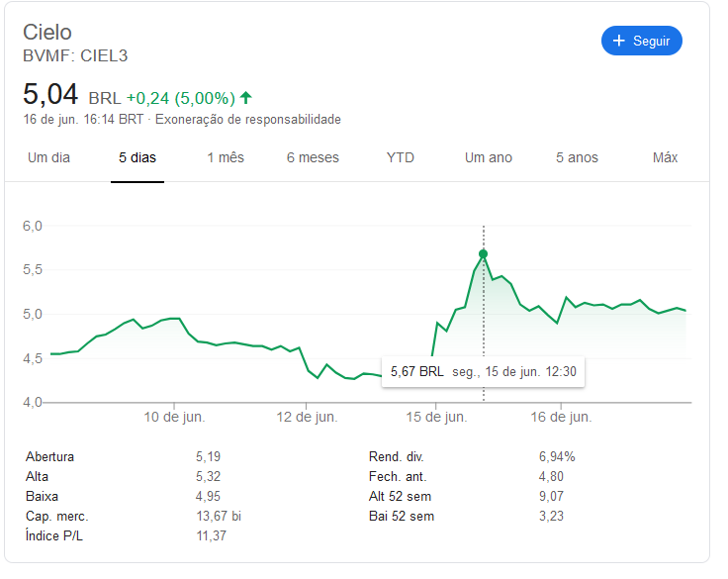Click the Baixa value 4,95
This screenshot has height=579, width=728.
coord(208,496)
